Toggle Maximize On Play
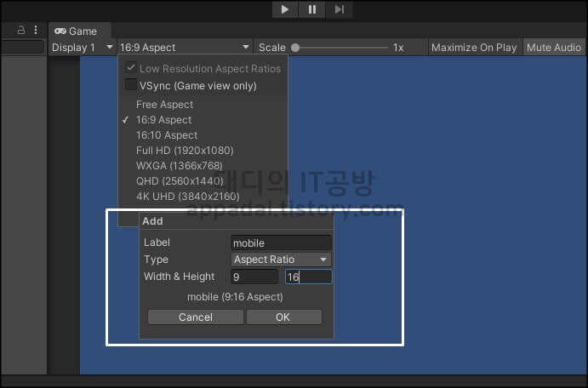The image size is (588, 388). [x=474, y=48]
